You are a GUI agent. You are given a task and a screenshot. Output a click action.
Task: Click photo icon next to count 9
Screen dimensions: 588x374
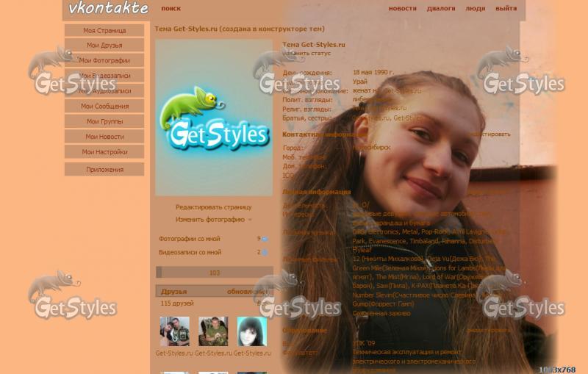265,239
